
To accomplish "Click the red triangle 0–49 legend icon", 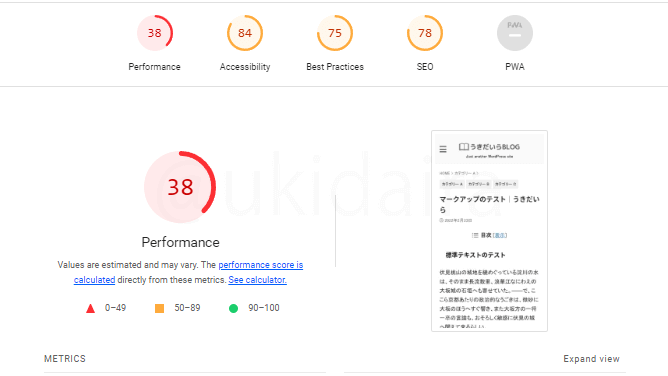I will click(x=90, y=308).
